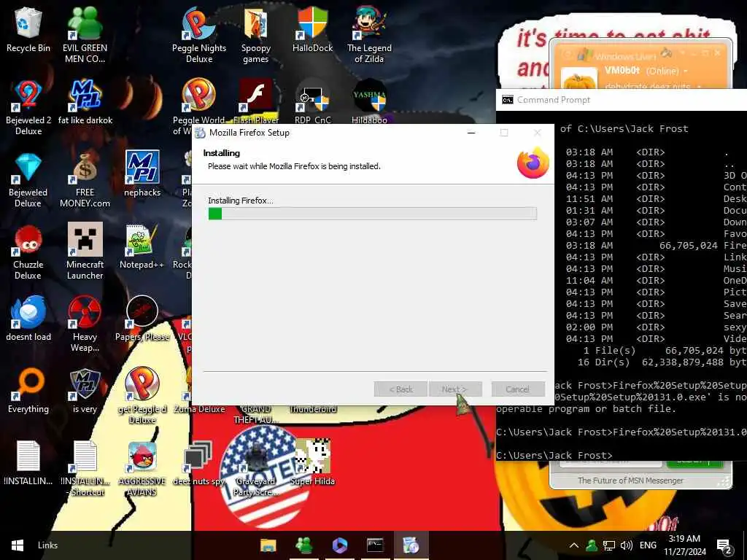Launch Bejeweled 2 Deluxe icon

28,106
